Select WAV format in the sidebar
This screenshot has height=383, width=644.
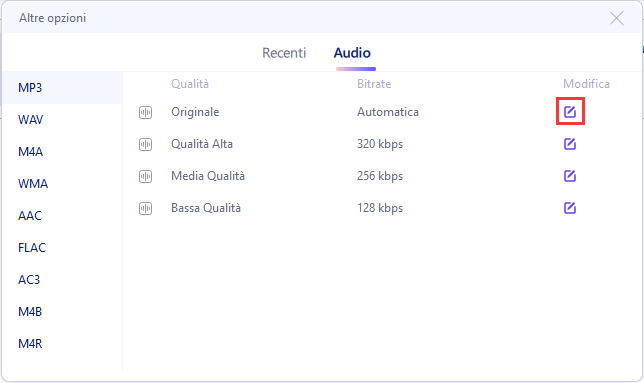click(62, 119)
